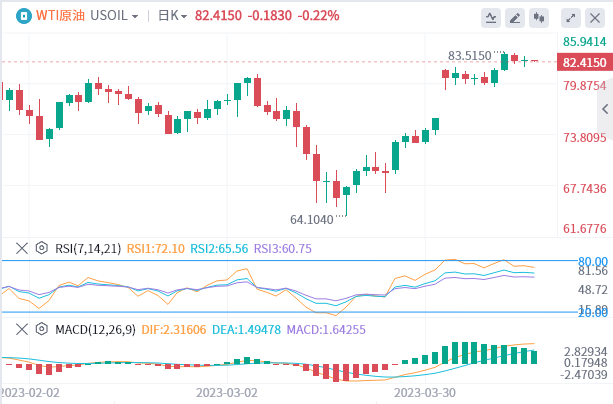613x404 pixels.
Task: Click the RSI(7,14,21) indicator label
Action: 88,248
